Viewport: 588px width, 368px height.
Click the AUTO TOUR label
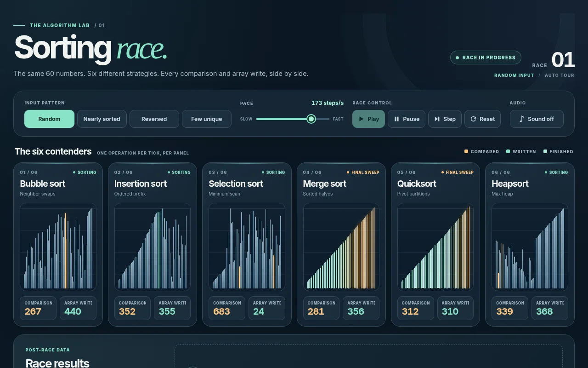click(560, 75)
